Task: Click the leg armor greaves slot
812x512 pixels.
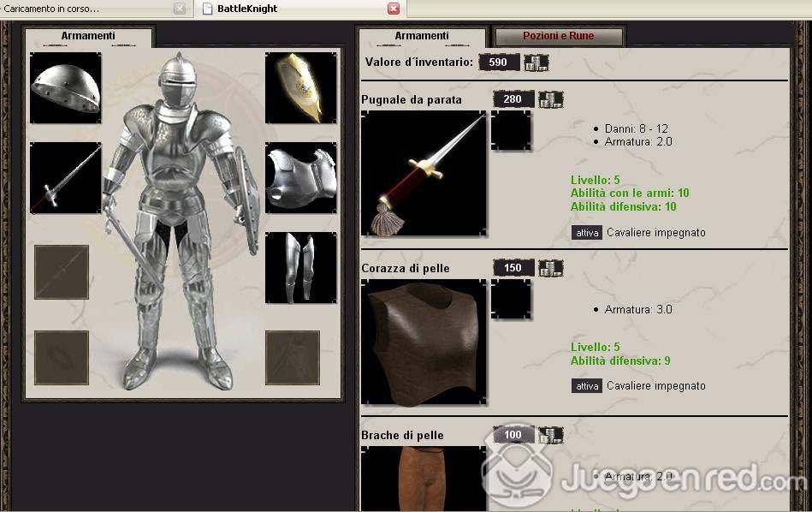Action: click(x=300, y=268)
